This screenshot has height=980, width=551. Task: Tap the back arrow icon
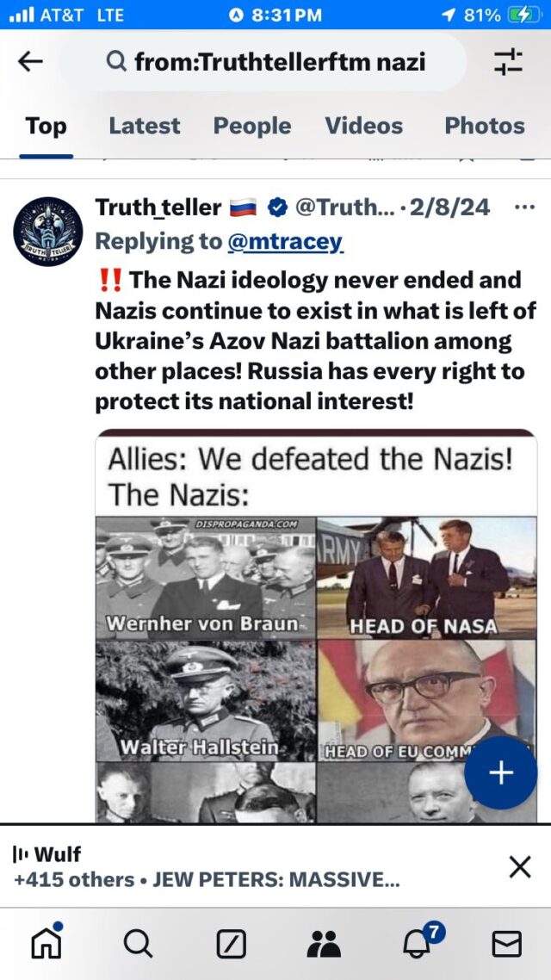(30, 61)
